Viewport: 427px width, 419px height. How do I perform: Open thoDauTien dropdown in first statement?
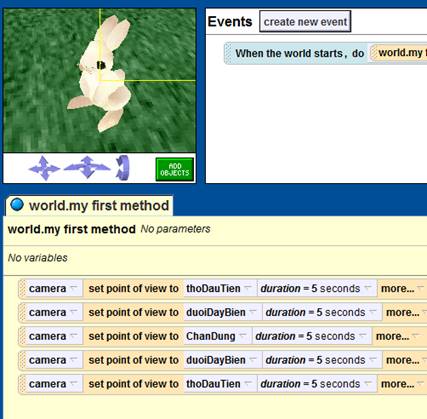point(220,288)
